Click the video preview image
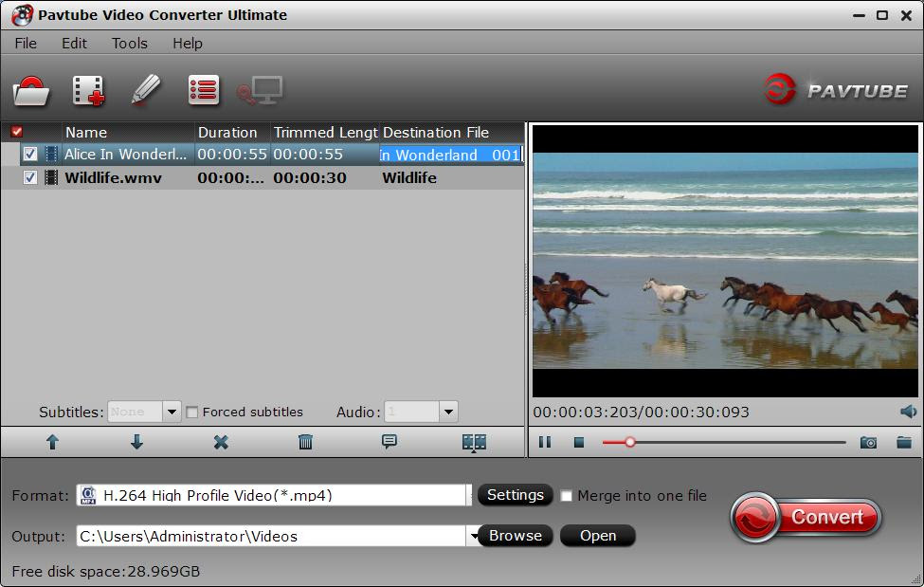The width and height of the screenshot is (924, 587). pos(725,261)
